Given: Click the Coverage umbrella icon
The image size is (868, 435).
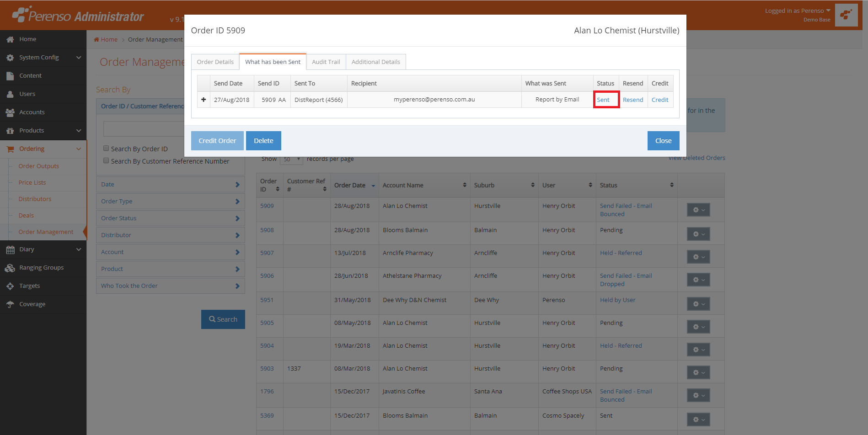Looking at the screenshot, I should [10, 304].
